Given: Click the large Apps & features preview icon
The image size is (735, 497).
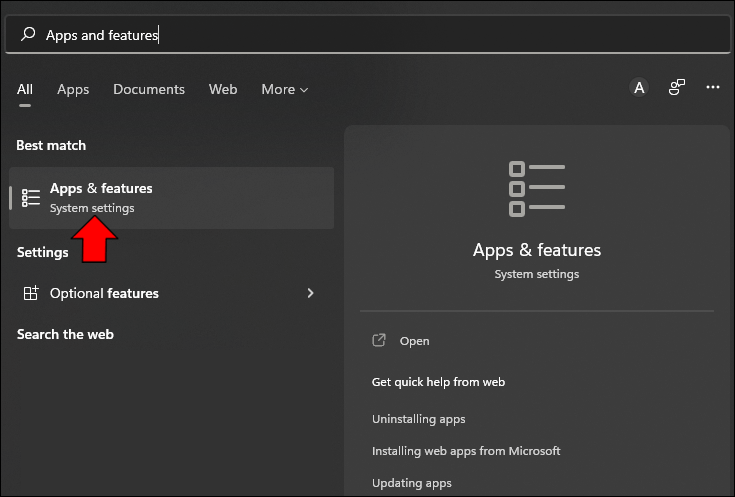Looking at the screenshot, I should tap(537, 189).
